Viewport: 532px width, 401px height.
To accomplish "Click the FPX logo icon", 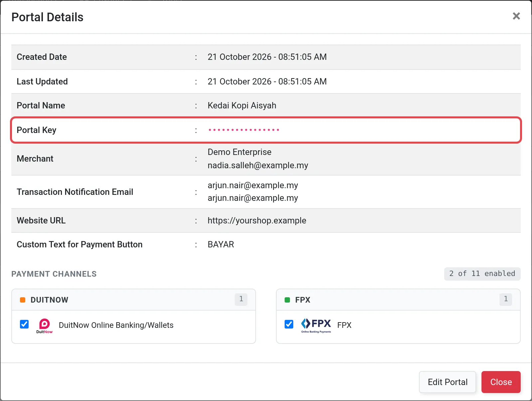I will tap(316, 325).
